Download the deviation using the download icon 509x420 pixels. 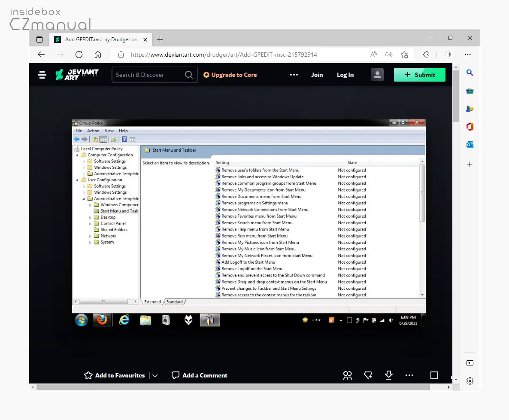(x=388, y=375)
